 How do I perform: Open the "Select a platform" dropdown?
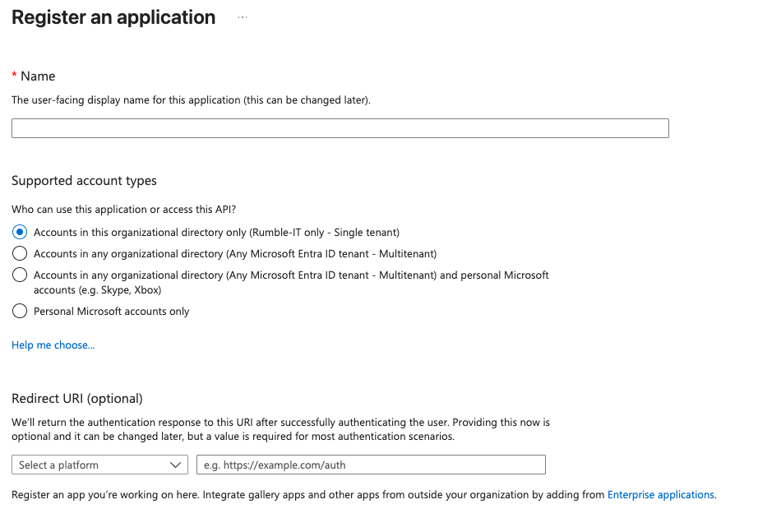pos(99,465)
